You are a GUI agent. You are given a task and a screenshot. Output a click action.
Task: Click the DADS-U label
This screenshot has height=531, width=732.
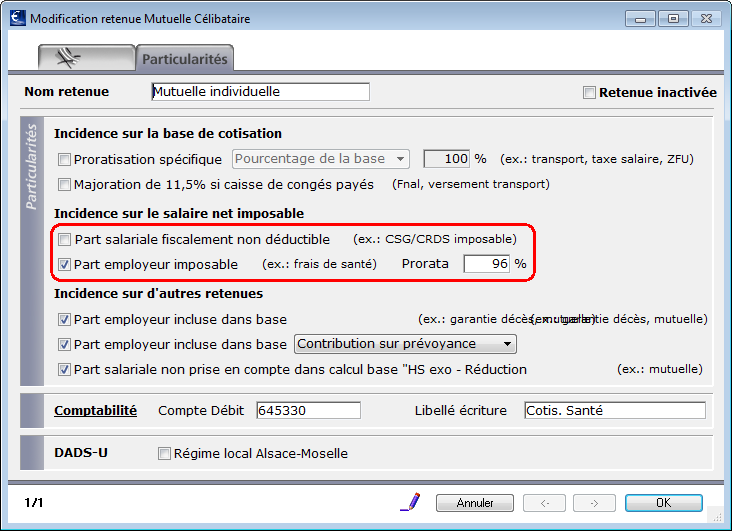81,453
